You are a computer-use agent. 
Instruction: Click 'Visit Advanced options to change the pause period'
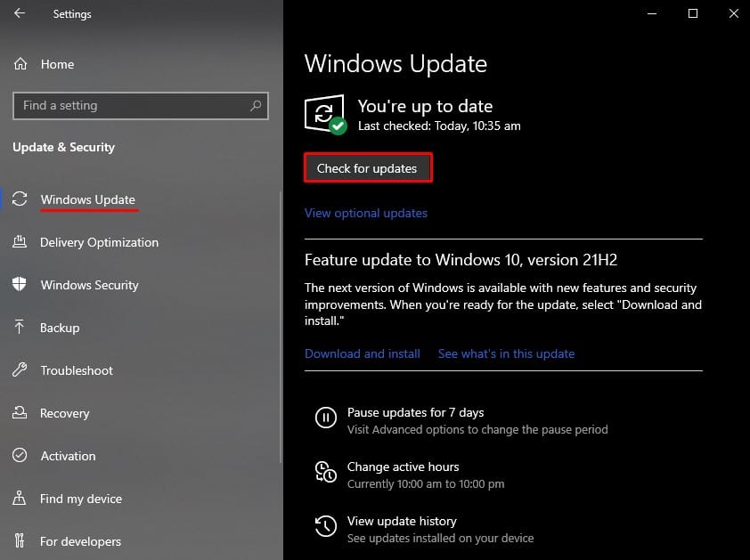pyautogui.click(x=477, y=429)
